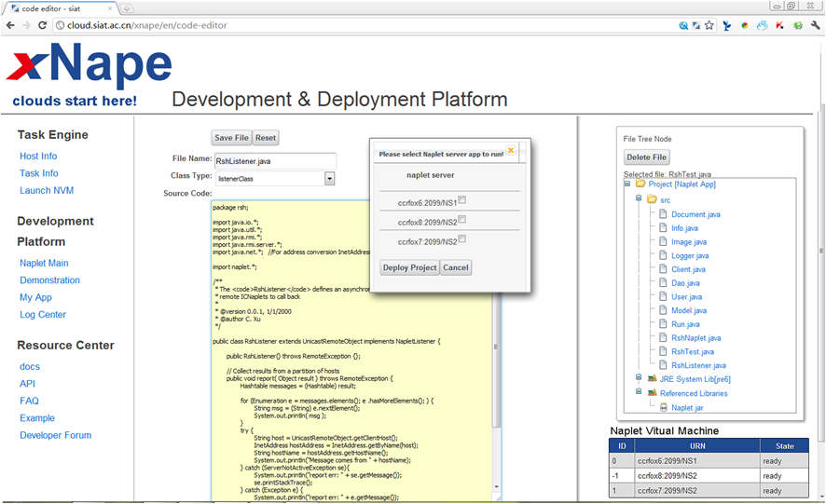Click the bookmark star in address bar
This screenshot has height=504, width=826.
point(709,25)
